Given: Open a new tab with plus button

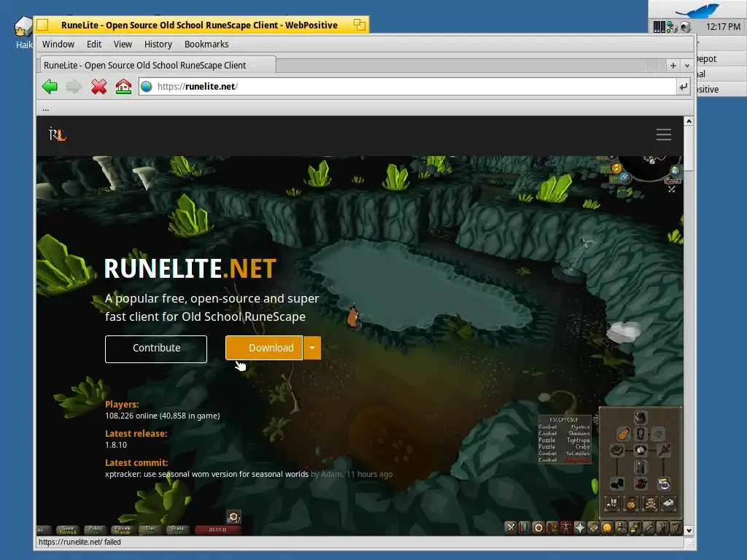Looking at the screenshot, I should click(673, 65).
